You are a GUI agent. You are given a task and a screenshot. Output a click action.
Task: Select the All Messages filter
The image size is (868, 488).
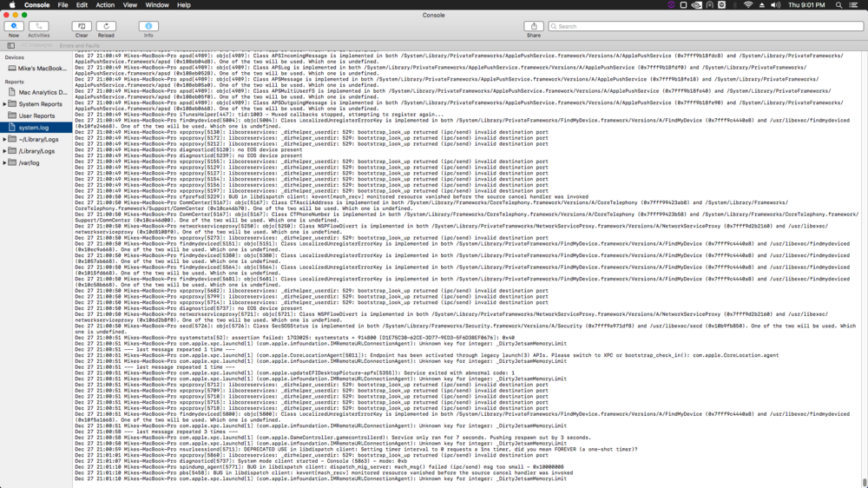point(35,45)
